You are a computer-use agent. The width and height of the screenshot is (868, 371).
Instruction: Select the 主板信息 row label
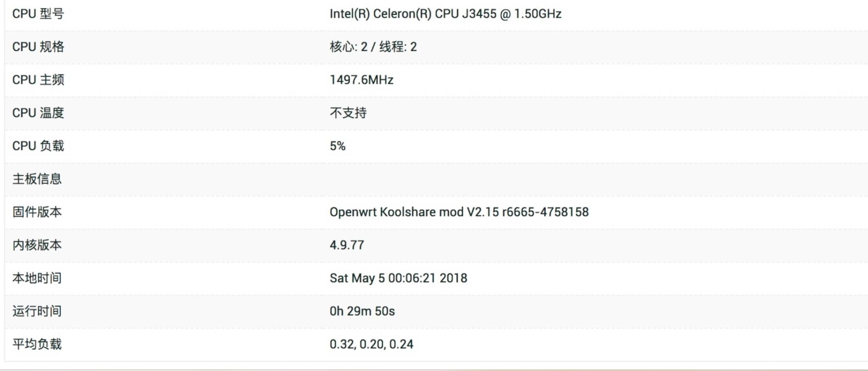(x=37, y=179)
